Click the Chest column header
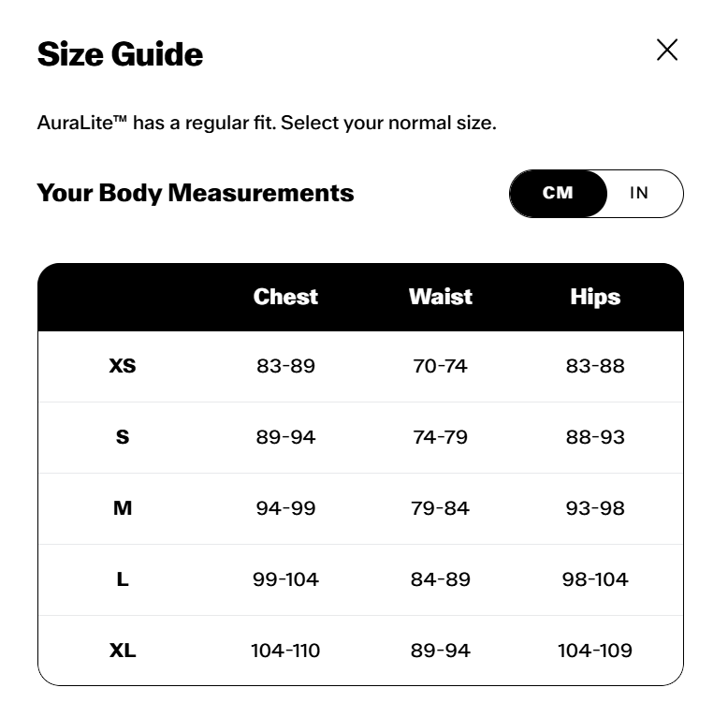Image resolution: width=728 pixels, height=717 pixels. click(x=285, y=297)
